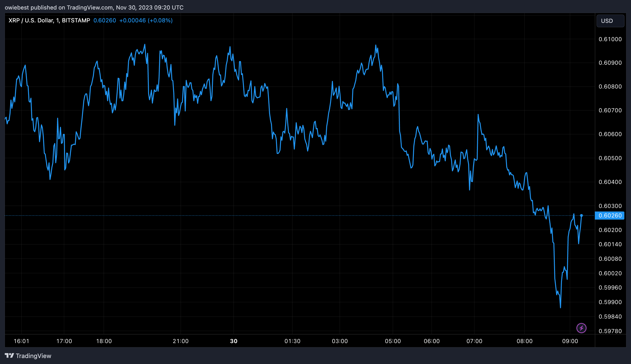The width and height of the screenshot is (631, 364).
Task: Click the 21:00 time axis label
Action: (180, 341)
